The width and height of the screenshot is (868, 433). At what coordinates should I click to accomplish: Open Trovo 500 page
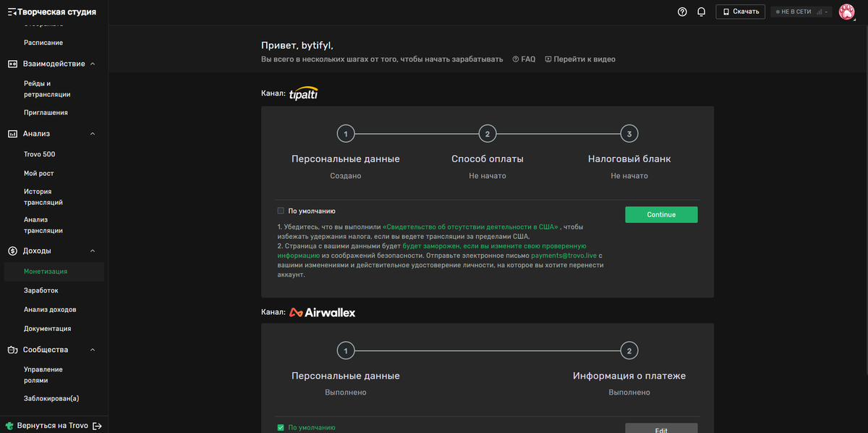[39, 154]
